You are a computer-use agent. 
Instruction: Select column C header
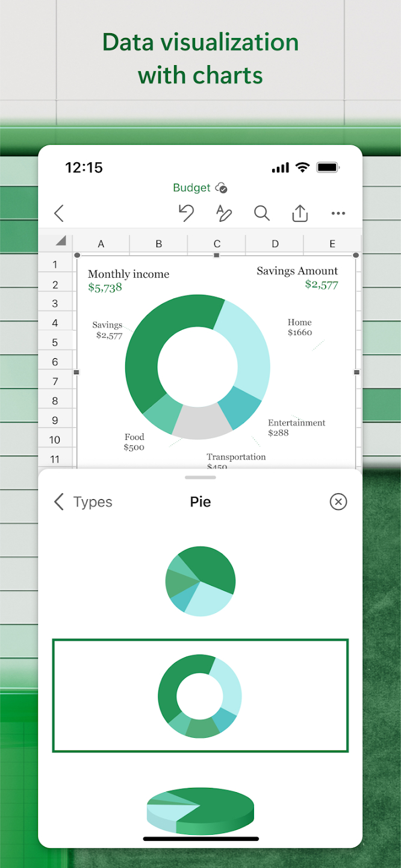[x=217, y=244]
